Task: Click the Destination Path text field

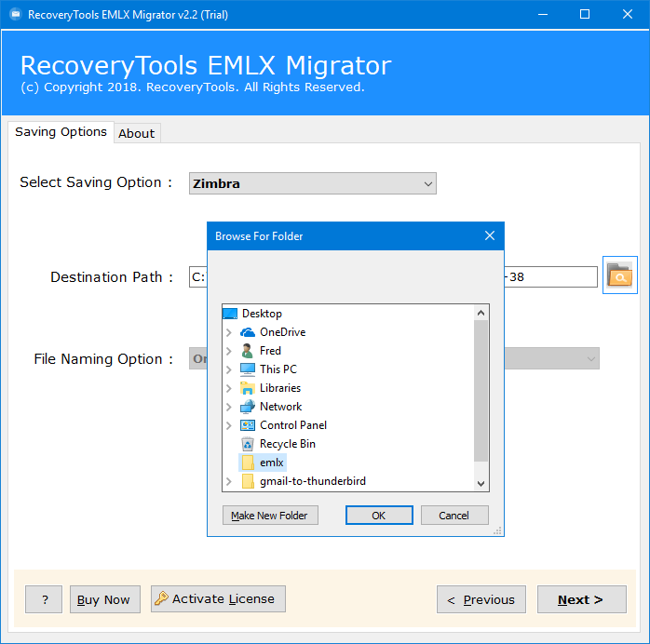Action: [x=393, y=277]
